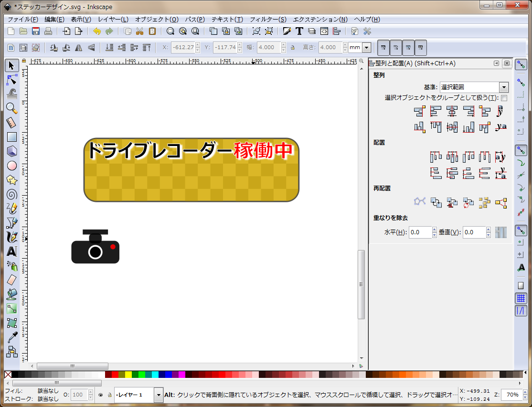Close the Align and Distribute panel
532x407 pixels.
[507, 63]
